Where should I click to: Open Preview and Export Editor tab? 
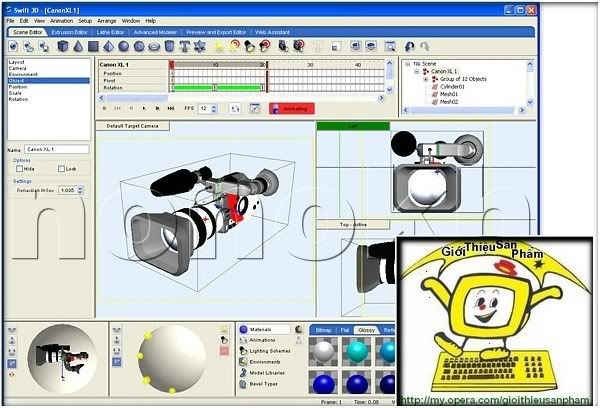click(216, 33)
